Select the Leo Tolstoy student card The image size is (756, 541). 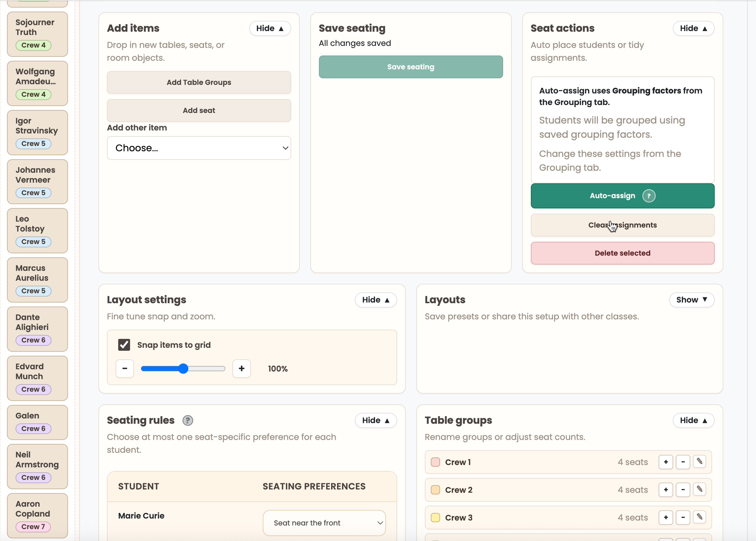coord(37,230)
